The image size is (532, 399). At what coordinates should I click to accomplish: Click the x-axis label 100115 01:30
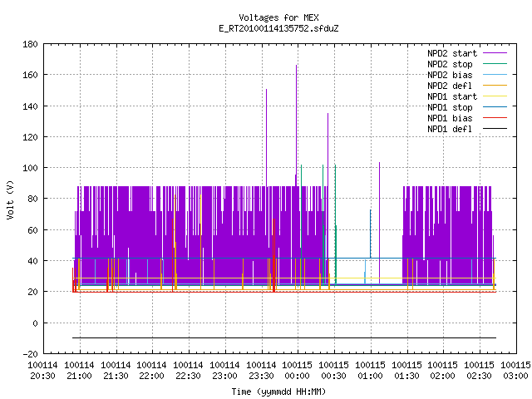406,371
